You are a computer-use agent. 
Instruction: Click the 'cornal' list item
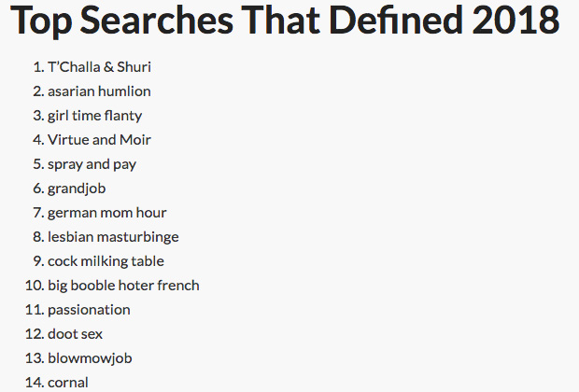68,382
